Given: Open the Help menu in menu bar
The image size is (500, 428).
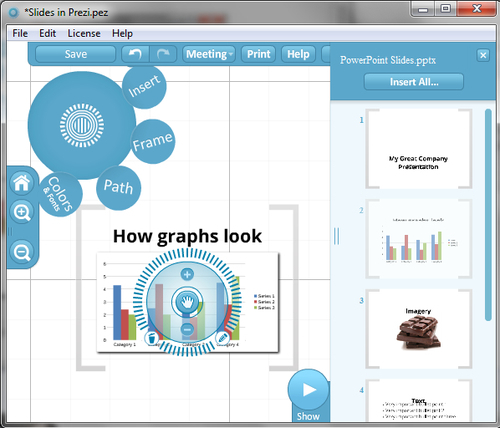Looking at the screenshot, I should click(122, 33).
